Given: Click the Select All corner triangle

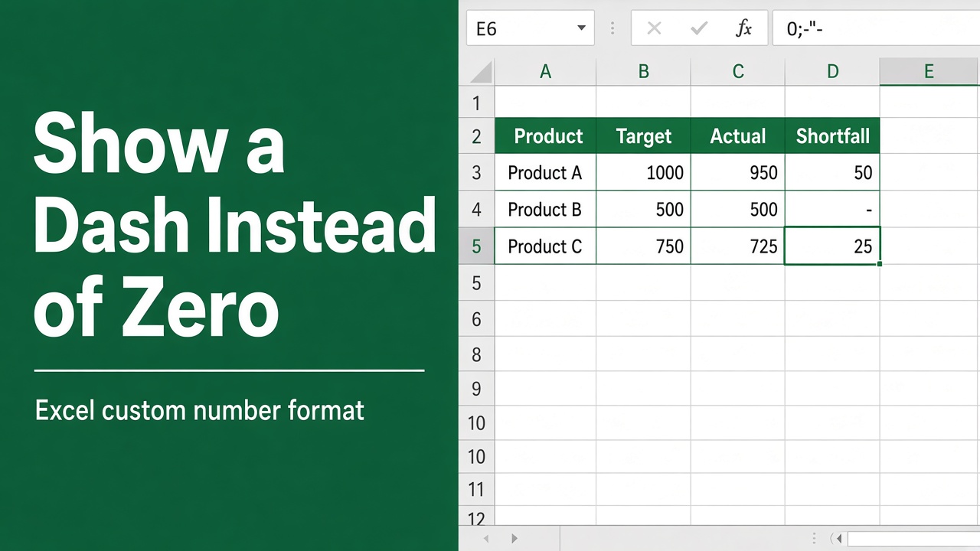Looking at the screenshot, I should pos(481,72).
